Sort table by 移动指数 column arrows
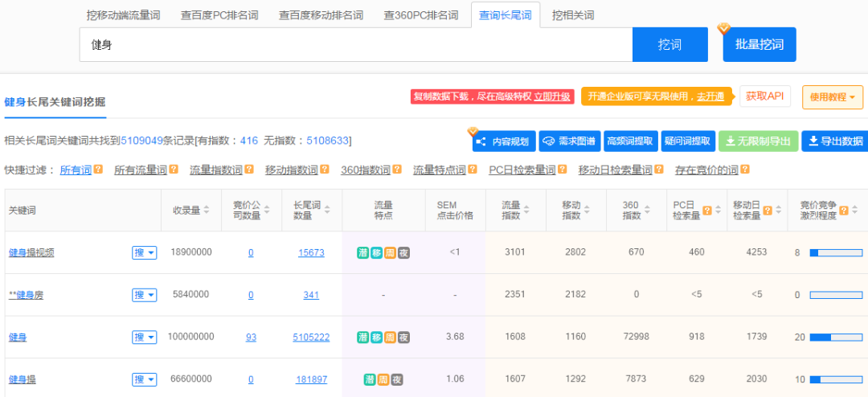868x397 pixels. (x=587, y=210)
